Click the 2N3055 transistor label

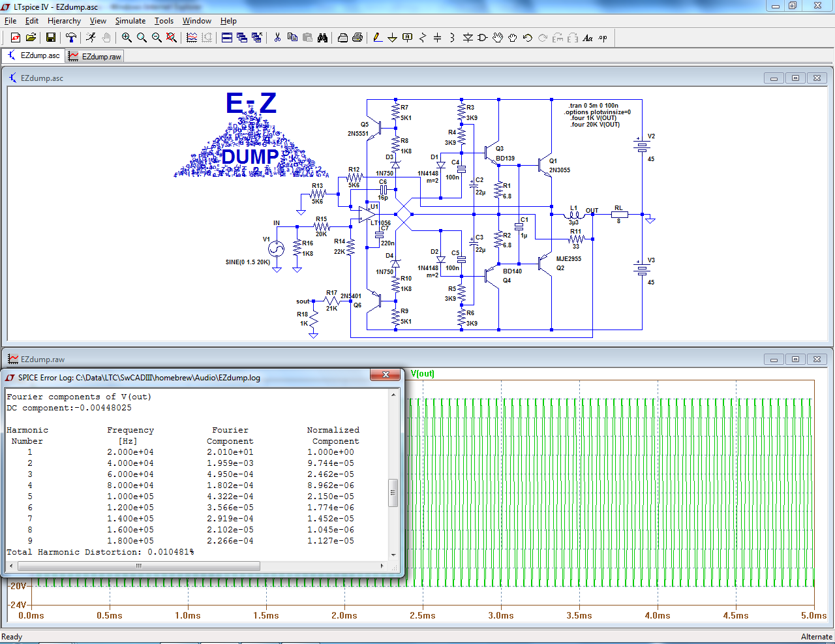click(560, 170)
